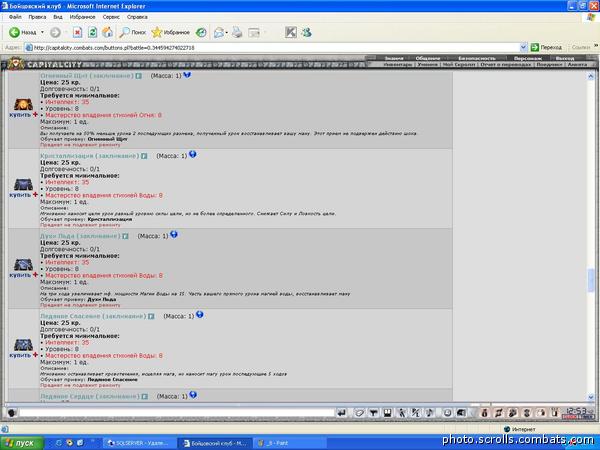
Task: Open the Вид menu
Action: [x=58, y=17]
